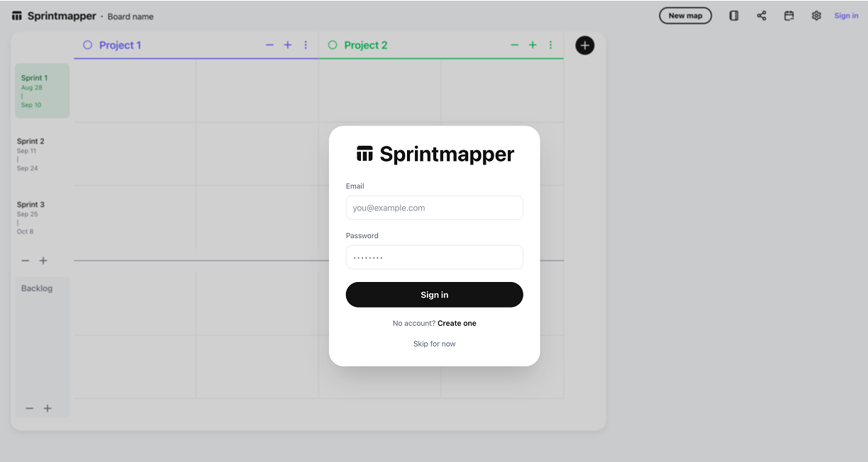Open Project 2 three-dot options menu
This screenshot has height=462, width=868.
click(x=551, y=45)
